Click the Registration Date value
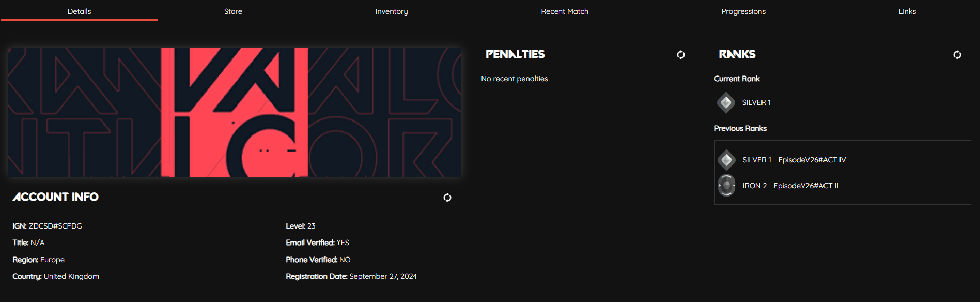Screen dimensions: 980x302 [383, 276]
